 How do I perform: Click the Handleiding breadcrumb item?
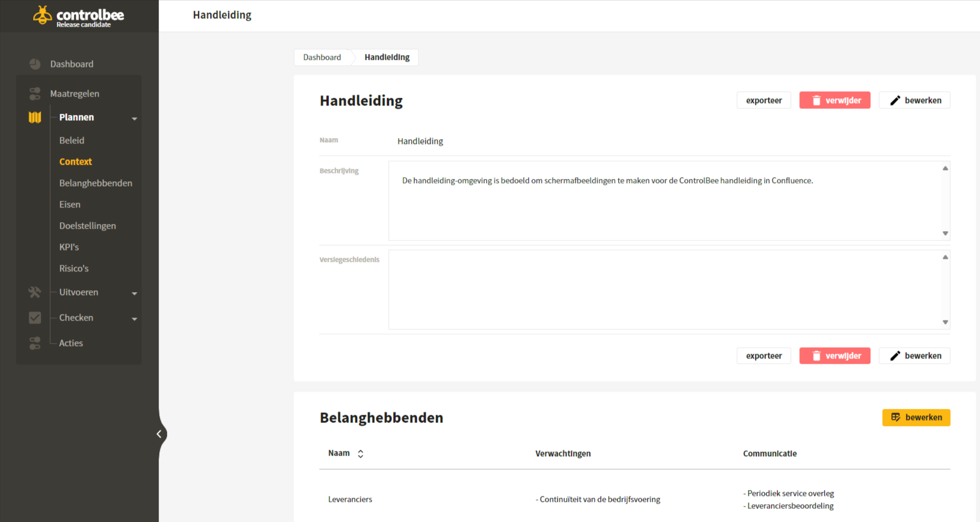pyautogui.click(x=387, y=57)
